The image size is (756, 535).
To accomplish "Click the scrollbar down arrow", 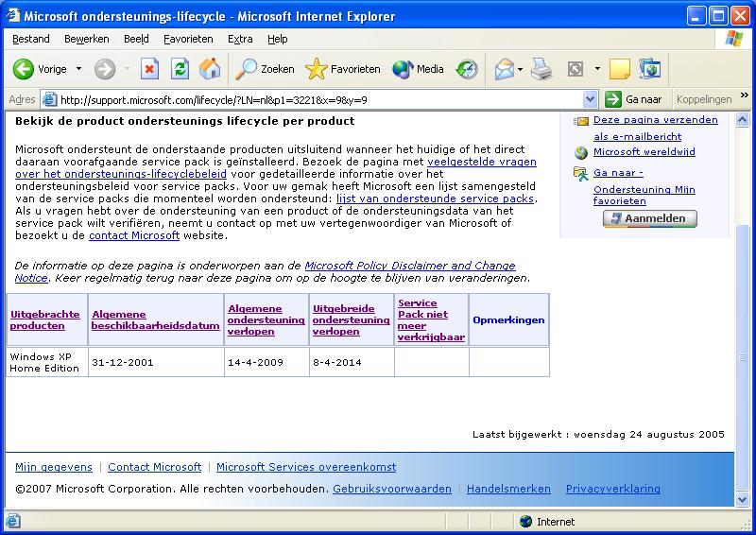I will (743, 499).
